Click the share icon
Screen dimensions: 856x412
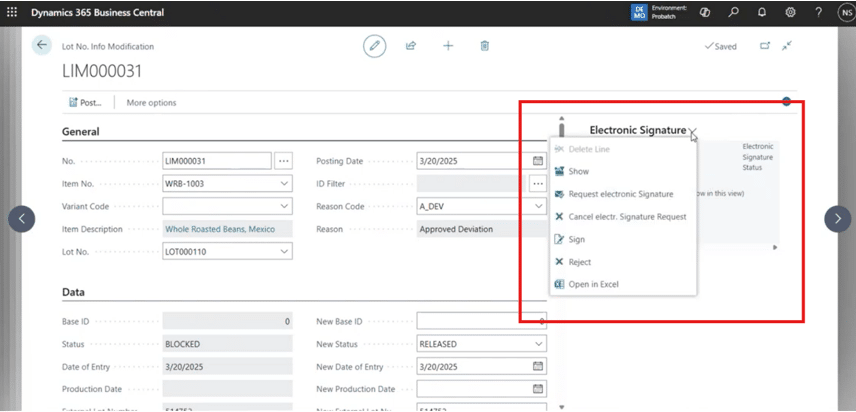[x=411, y=46]
